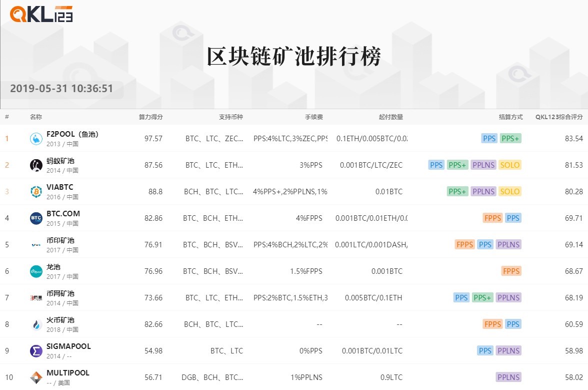Click the 0.005BTC/0.1ETH payout for 币网矿池

tap(373, 298)
